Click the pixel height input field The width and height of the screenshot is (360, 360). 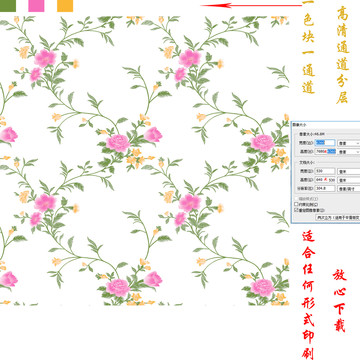[x=325, y=151]
